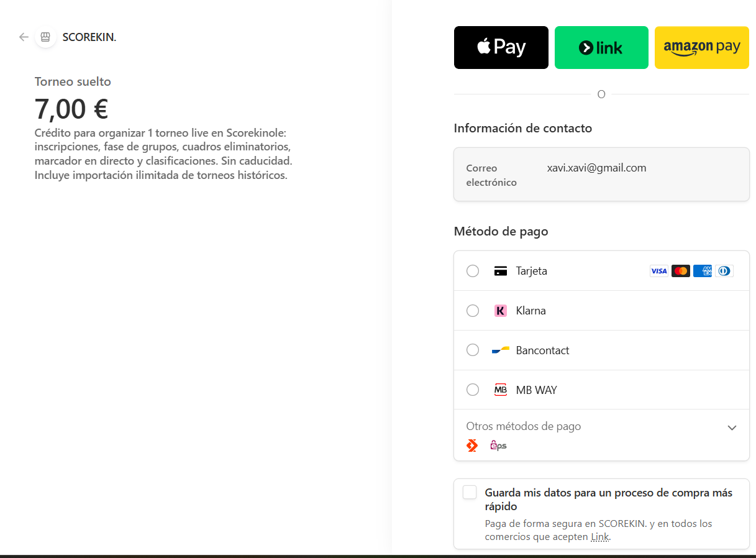Click the Visa card logo
The height and width of the screenshot is (558, 756).
point(659,271)
